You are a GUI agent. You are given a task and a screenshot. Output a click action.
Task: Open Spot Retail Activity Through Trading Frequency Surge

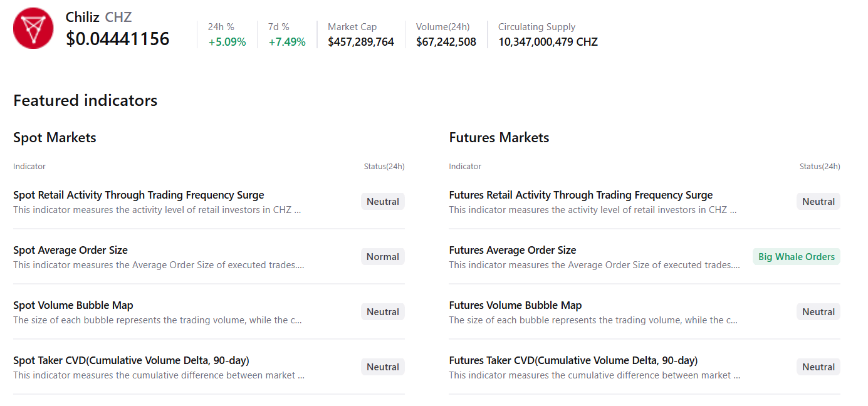(x=139, y=195)
